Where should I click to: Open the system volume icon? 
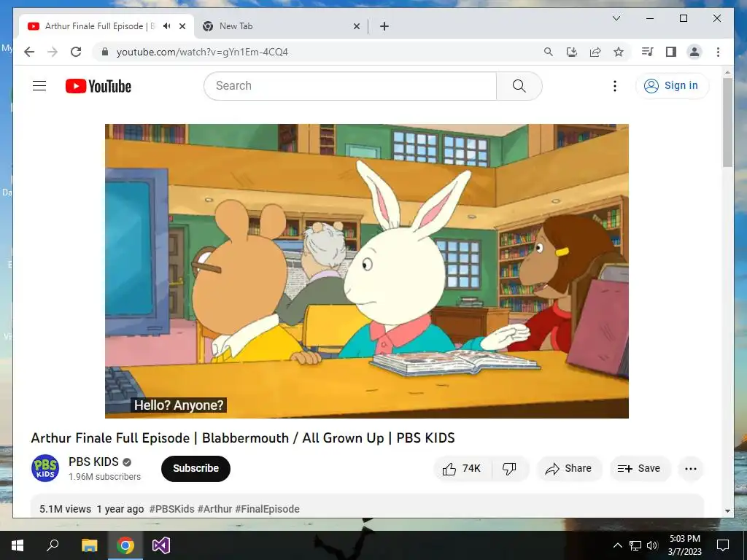coord(653,545)
